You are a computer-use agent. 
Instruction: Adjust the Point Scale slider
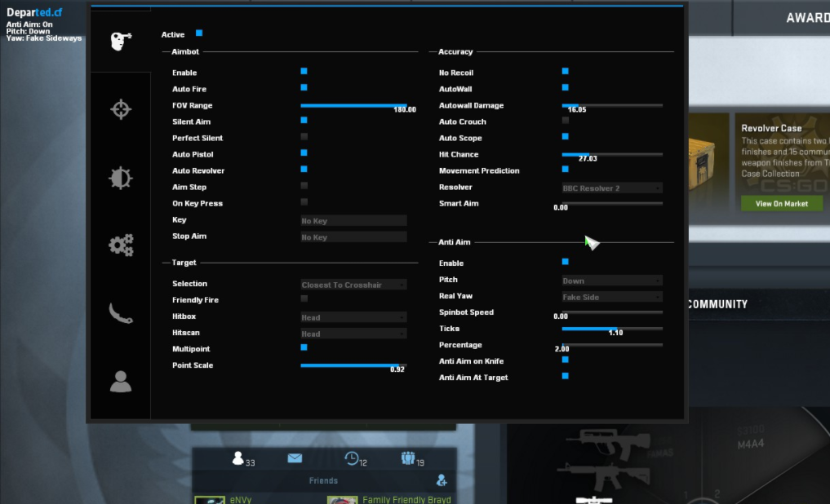353,365
